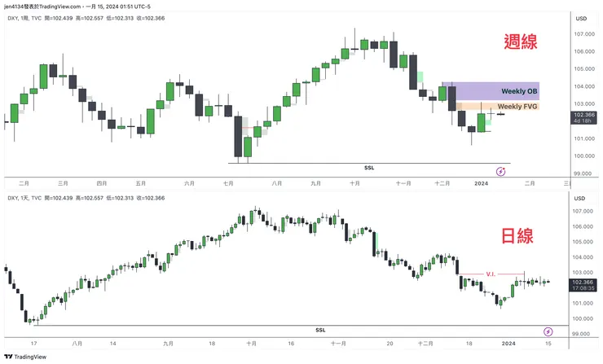Open the USD currency label on daily chart

pos(579,199)
